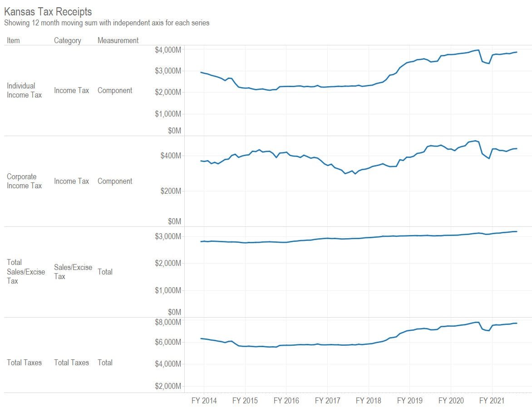Click Component label in Corporate Income Tax row
Image resolution: width=532 pixels, height=407 pixels.
115,181
